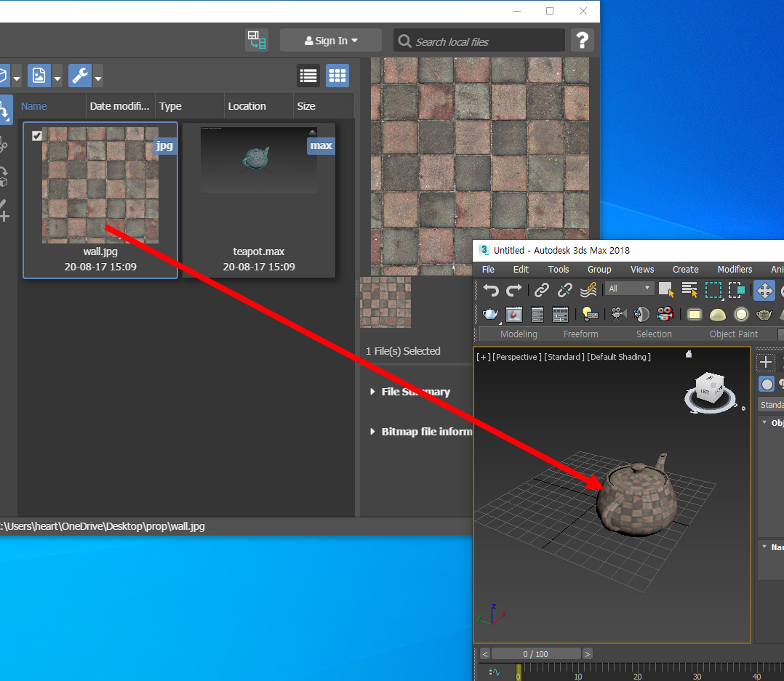The height and width of the screenshot is (681, 784).
Task: Click the camera sequencer icon
Action: (618, 314)
